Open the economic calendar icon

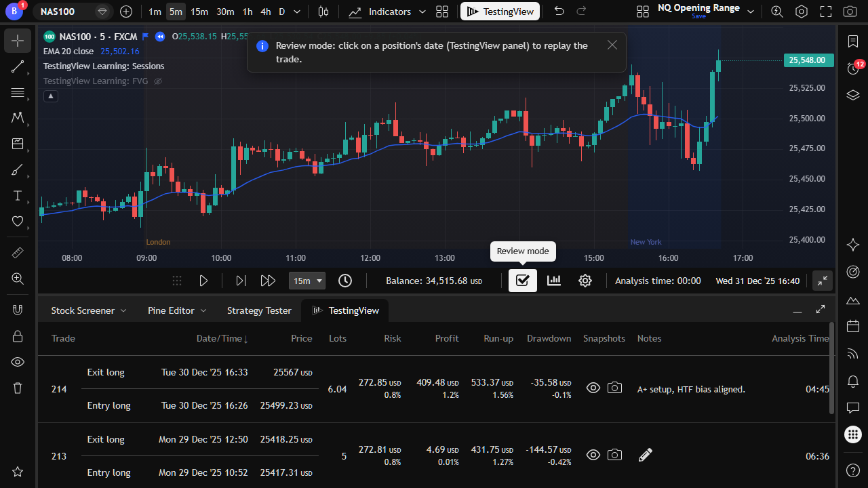[x=854, y=327]
